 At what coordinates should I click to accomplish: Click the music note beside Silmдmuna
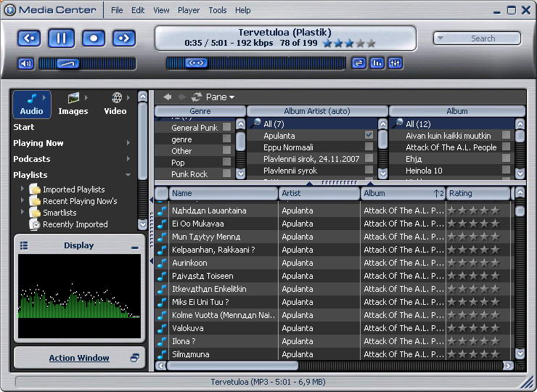162,354
